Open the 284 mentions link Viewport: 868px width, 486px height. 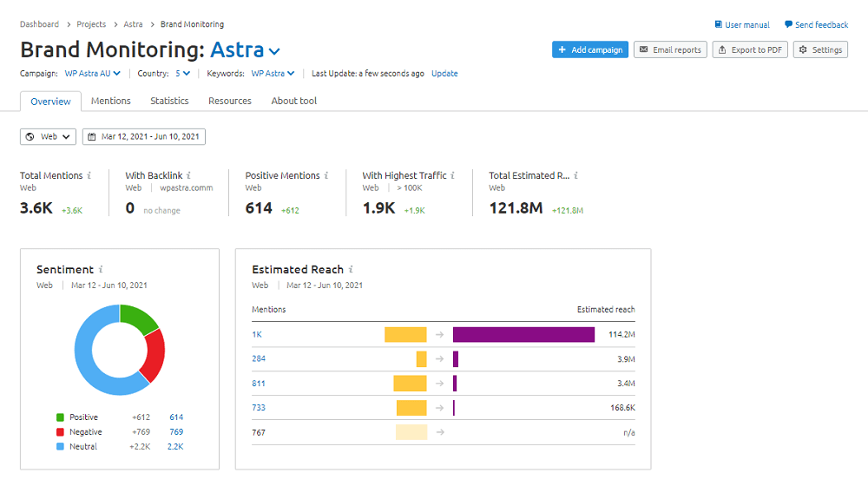259,358
